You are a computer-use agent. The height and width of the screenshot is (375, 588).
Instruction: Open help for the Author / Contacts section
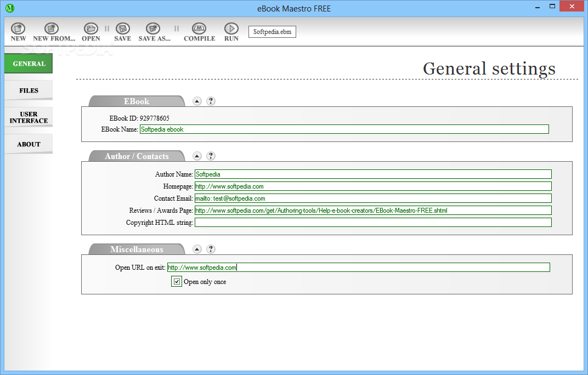(x=211, y=156)
